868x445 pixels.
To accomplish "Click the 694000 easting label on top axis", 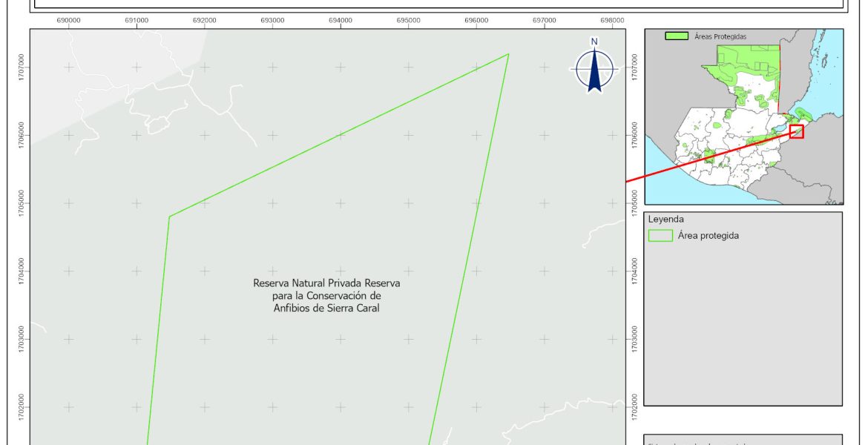I will click(x=341, y=20).
